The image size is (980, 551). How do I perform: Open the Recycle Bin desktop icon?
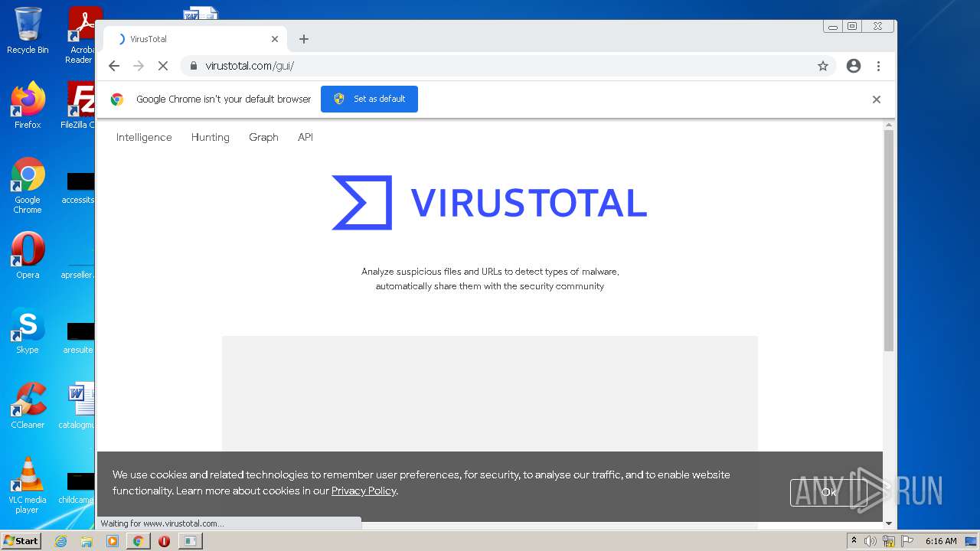28,31
